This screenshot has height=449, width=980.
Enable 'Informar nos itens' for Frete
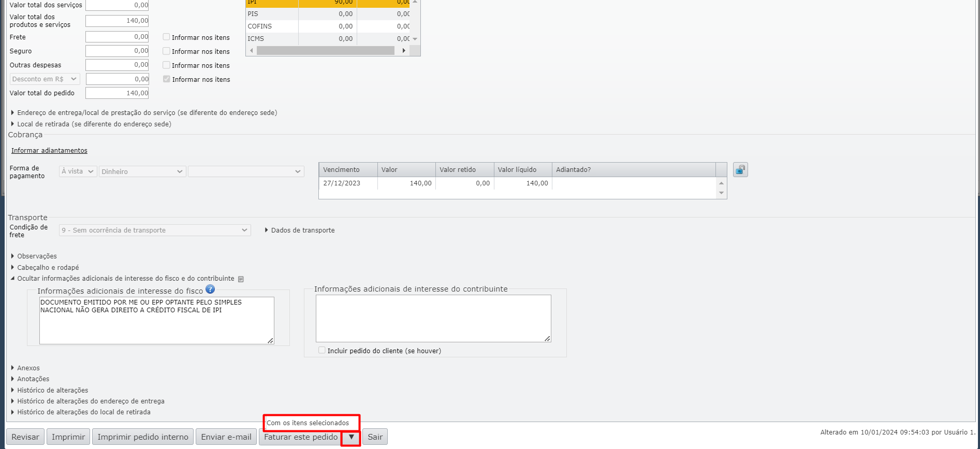[167, 37]
